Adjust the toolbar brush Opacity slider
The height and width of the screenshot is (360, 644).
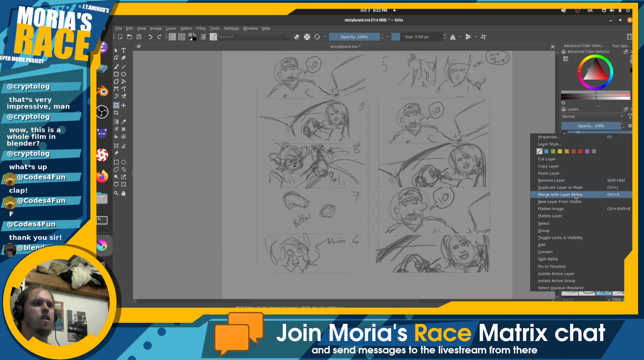click(x=354, y=37)
